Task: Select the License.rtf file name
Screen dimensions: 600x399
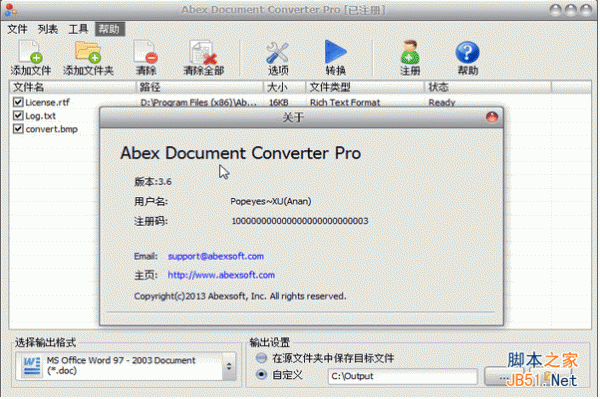Action: point(47,103)
